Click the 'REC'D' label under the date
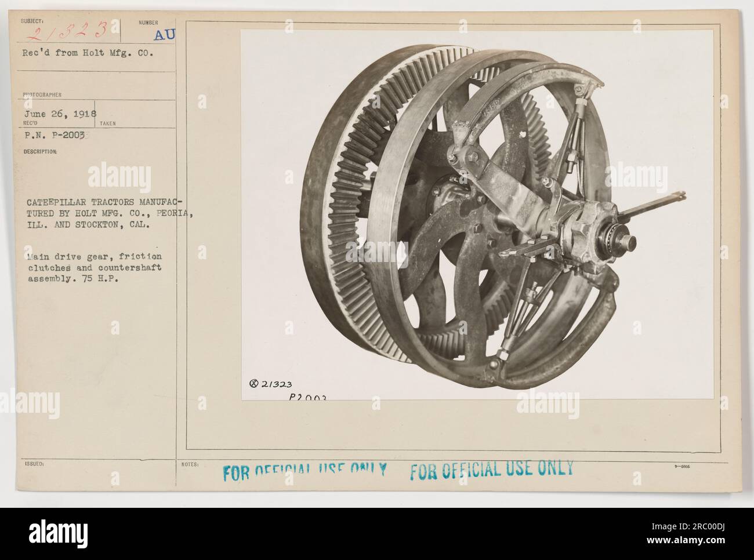The width and height of the screenshot is (754, 560). pyautogui.click(x=30, y=123)
